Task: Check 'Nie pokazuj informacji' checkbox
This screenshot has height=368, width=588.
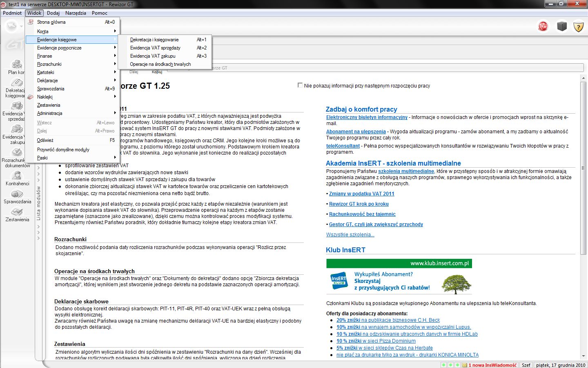Action: click(300, 85)
